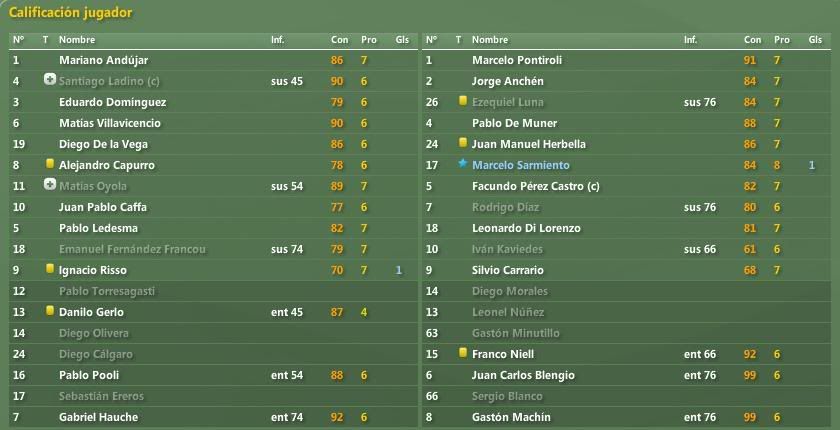Click the injury icon beside Santiago Ladino

tap(50, 80)
